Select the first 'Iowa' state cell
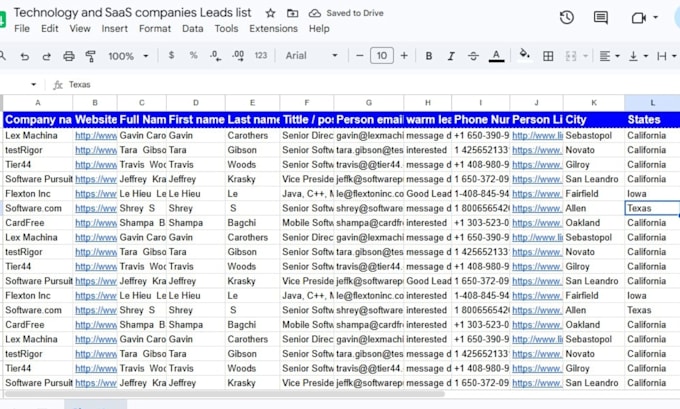This screenshot has height=409, width=680. click(652, 194)
